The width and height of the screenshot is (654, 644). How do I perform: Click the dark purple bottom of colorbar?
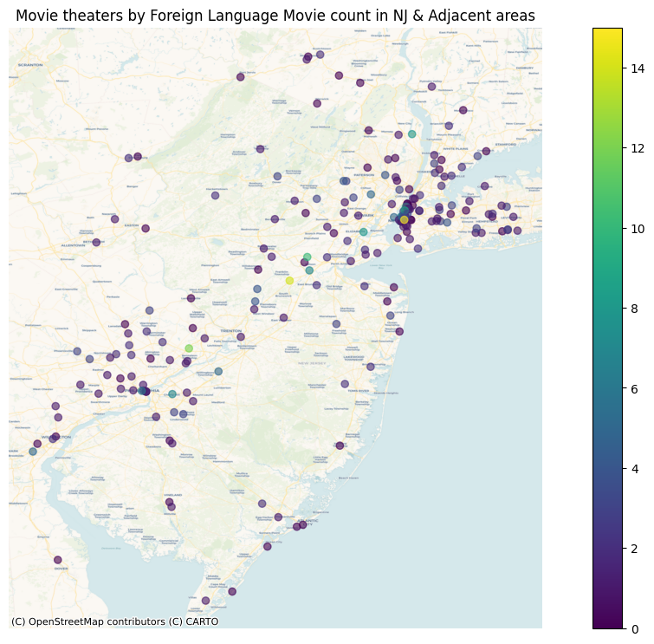(607, 623)
